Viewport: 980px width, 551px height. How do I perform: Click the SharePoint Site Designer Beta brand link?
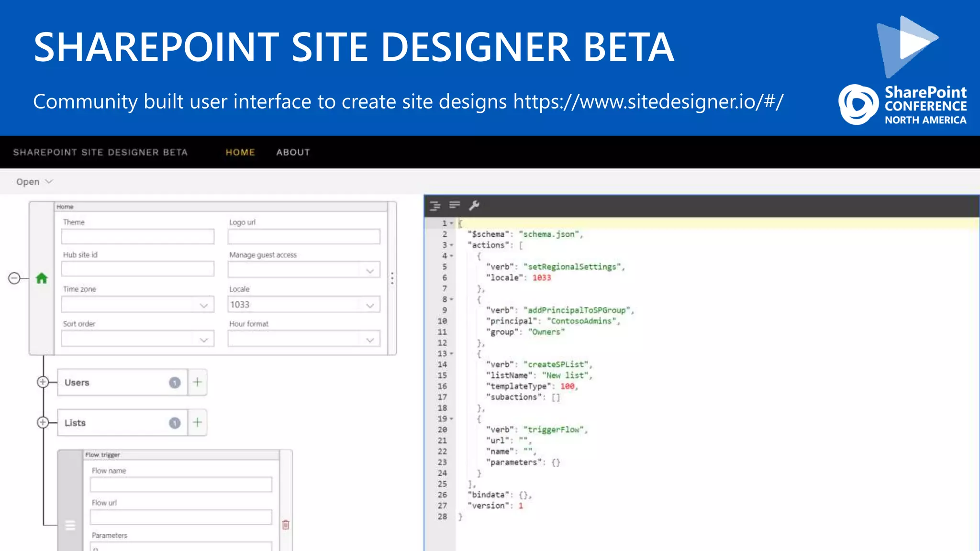(x=100, y=152)
